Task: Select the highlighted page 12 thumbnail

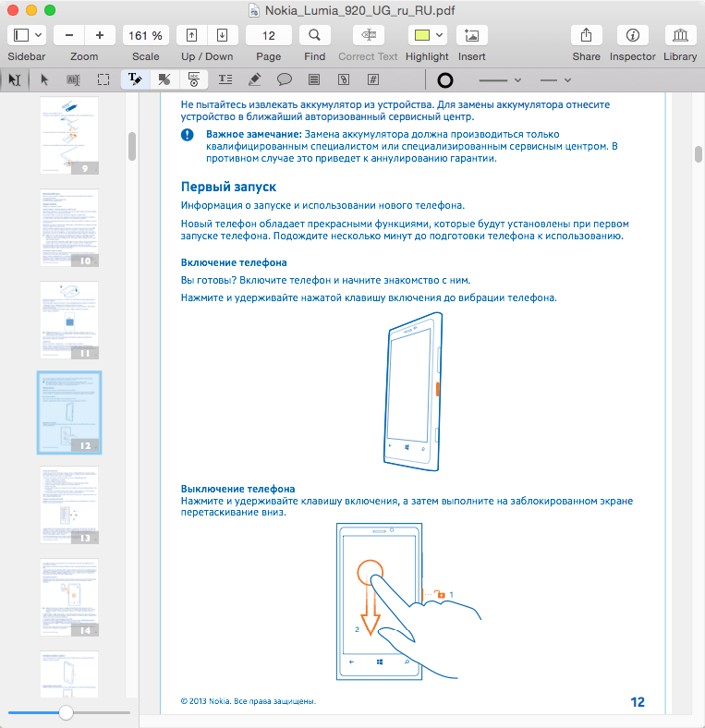Action: click(x=69, y=412)
